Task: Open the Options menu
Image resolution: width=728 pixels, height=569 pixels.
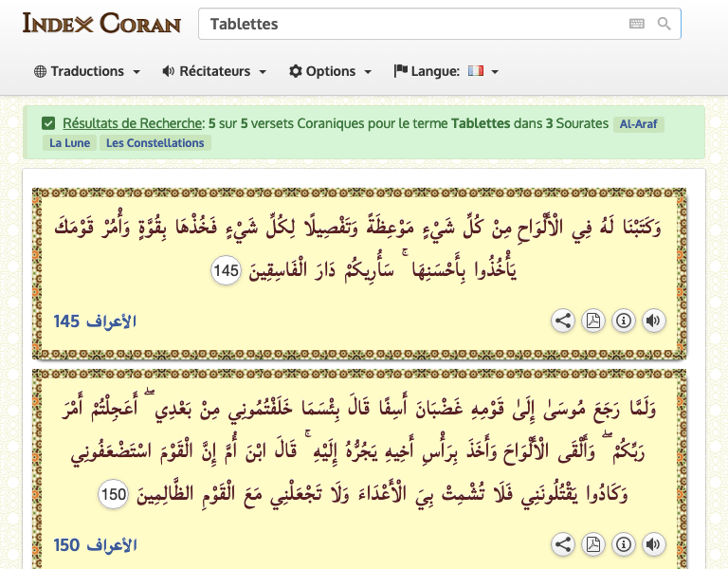Action: (330, 71)
